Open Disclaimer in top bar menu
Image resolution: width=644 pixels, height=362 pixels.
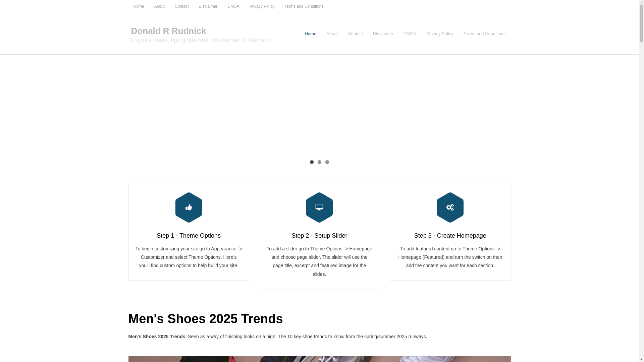click(x=208, y=6)
